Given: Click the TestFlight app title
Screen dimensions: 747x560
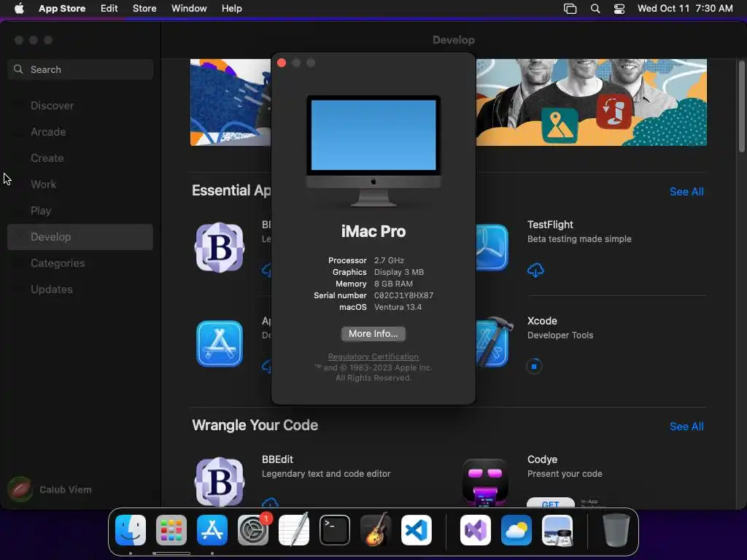Looking at the screenshot, I should 550,225.
